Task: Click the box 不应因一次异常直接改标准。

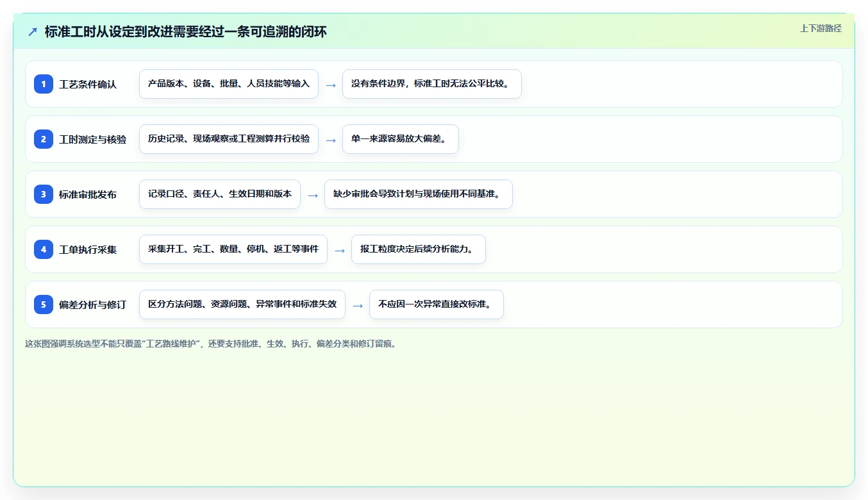Action: pos(437,304)
